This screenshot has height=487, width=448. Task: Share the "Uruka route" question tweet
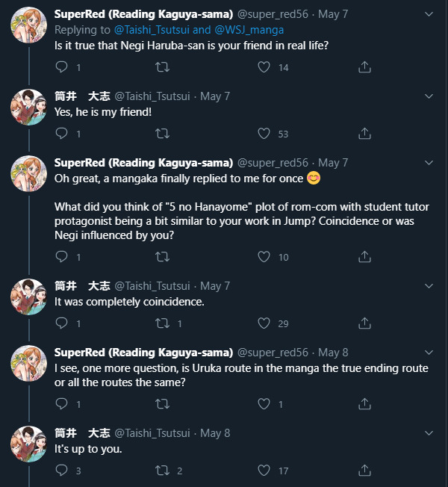point(364,404)
